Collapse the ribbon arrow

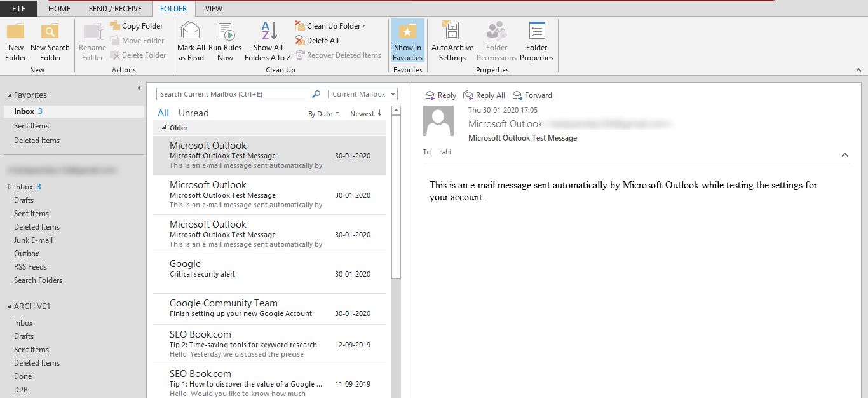(x=858, y=70)
